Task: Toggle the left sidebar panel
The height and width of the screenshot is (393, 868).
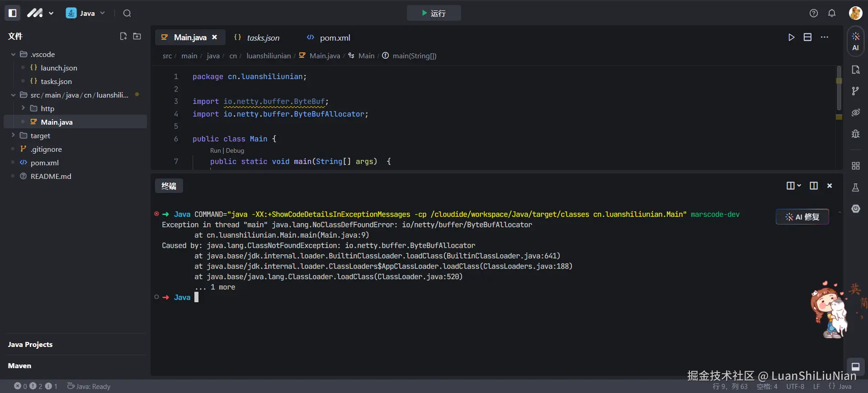Action: [13, 13]
